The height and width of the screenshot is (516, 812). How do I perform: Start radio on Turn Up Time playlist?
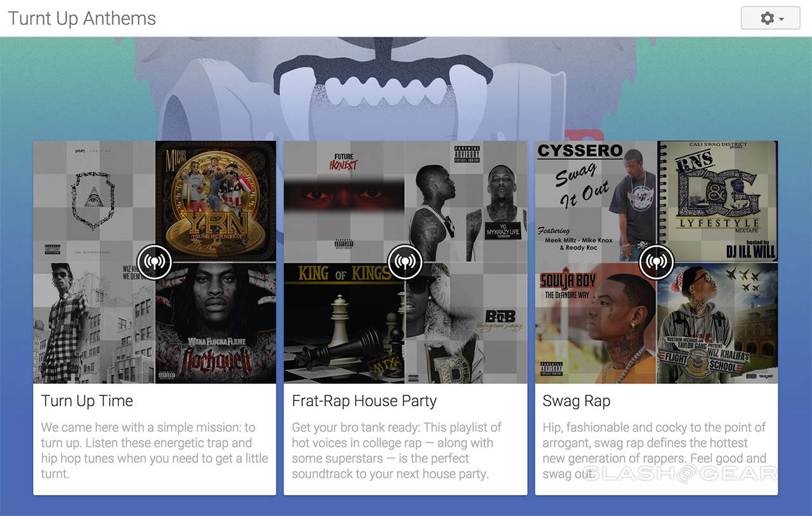[x=155, y=261]
